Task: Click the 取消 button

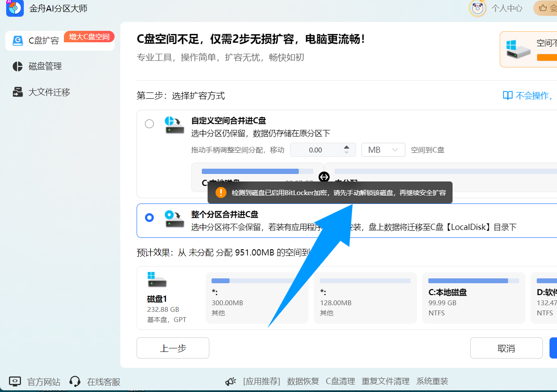Action: pos(506,348)
